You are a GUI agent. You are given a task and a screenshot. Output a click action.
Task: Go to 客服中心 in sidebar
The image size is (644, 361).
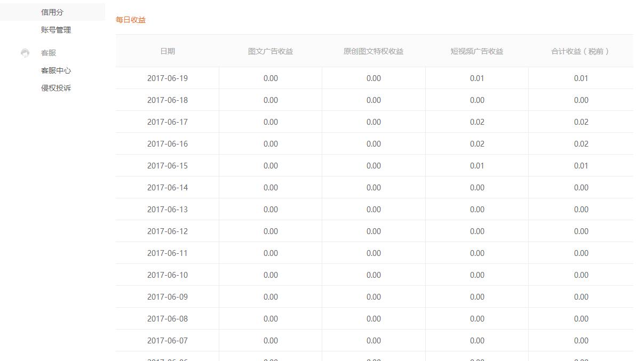[x=56, y=70]
